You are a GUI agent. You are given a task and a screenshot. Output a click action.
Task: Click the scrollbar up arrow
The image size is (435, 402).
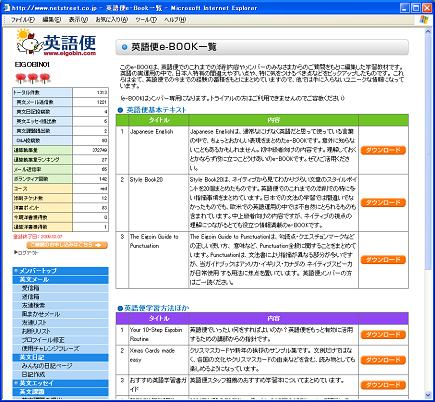pos(428,31)
